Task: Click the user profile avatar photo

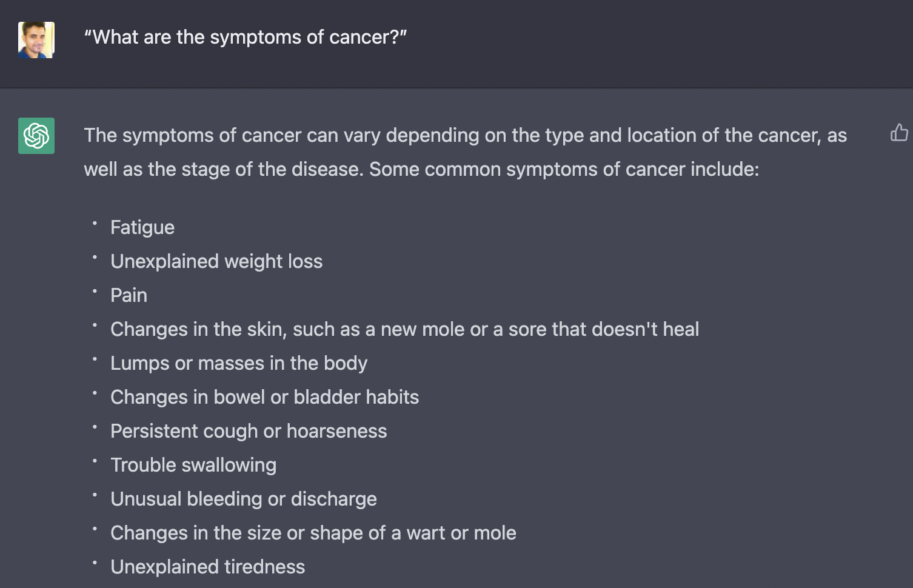Action: pos(36,40)
